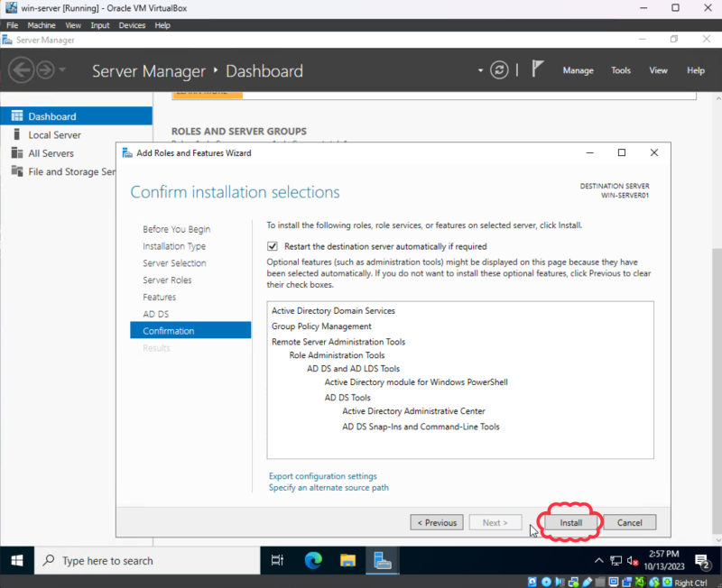Open Microsoft Edge from the taskbar
Screen dimensions: 722x588
312,560
